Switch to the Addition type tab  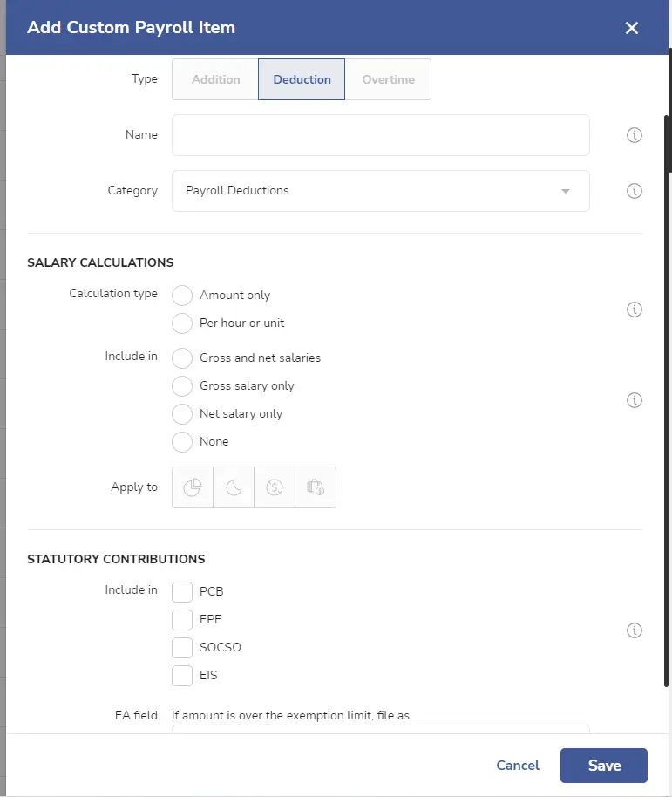215,79
